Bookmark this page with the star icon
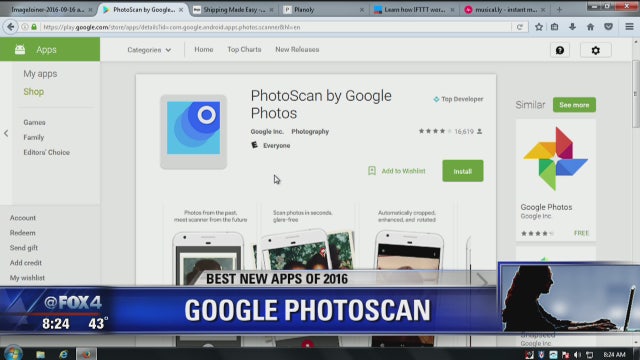This screenshot has height=360, width=640. tap(539, 27)
